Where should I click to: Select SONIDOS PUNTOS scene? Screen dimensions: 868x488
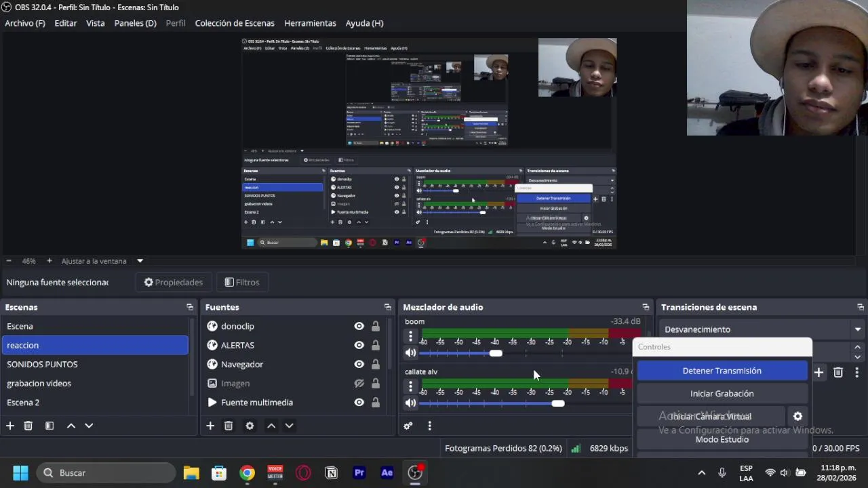[x=95, y=364]
